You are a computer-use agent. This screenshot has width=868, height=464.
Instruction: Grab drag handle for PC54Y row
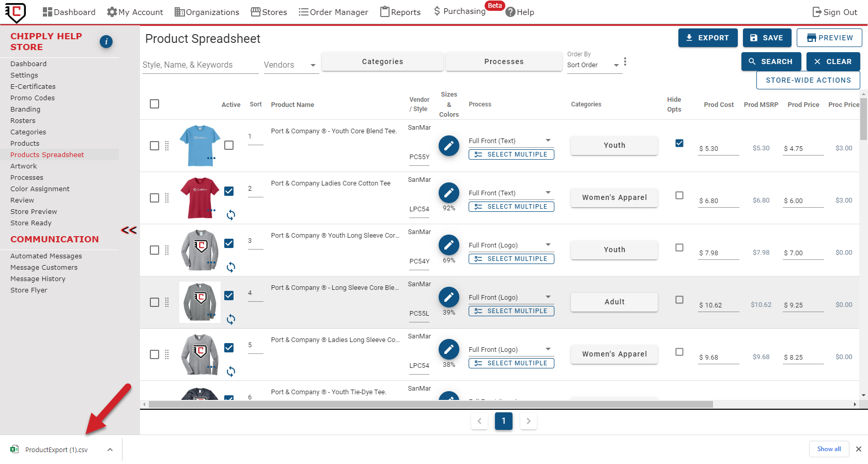coord(167,250)
